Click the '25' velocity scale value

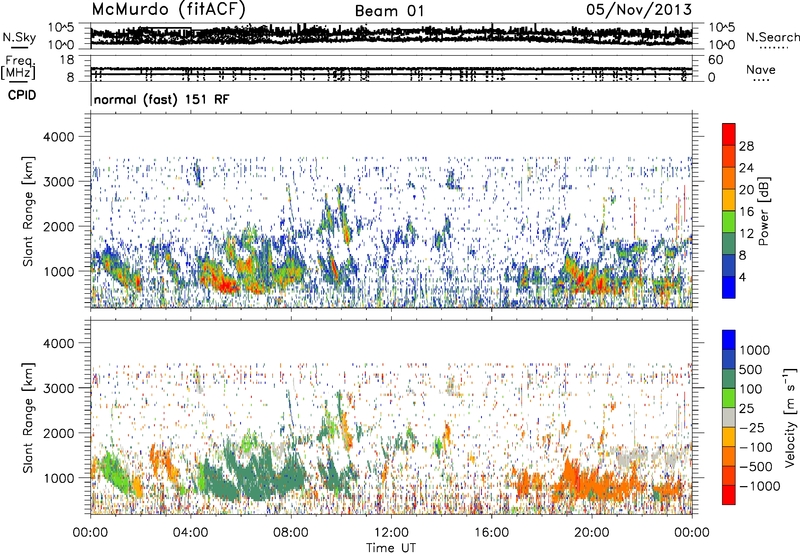click(746, 408)
